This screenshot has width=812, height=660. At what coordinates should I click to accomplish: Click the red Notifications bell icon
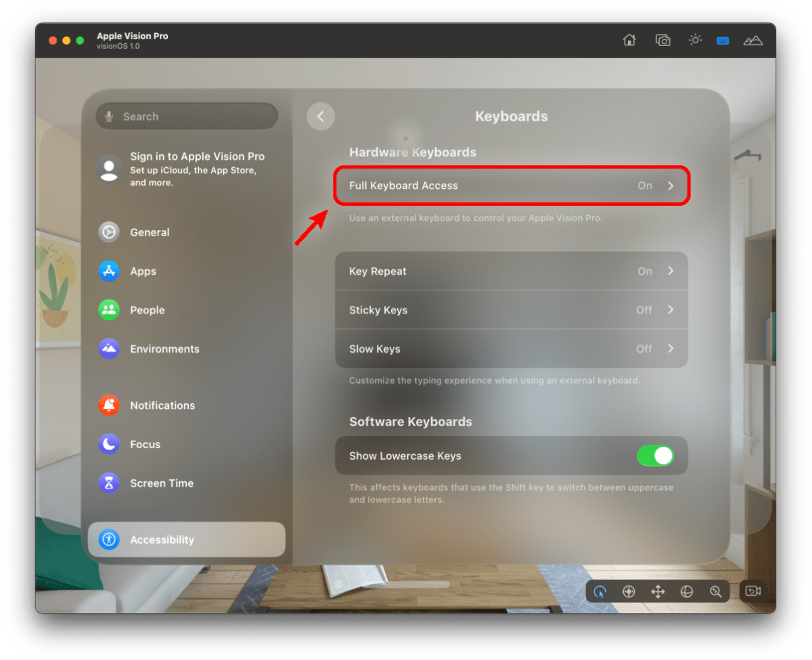(x=108, y=405)
